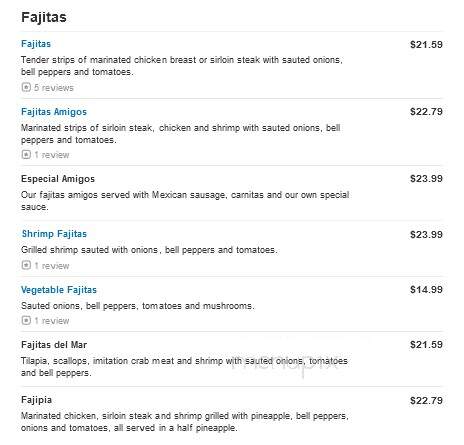View the 5 reviews for Fajitas
The height and width of the screenshot is (445, 464).
(x=54, y=88)
